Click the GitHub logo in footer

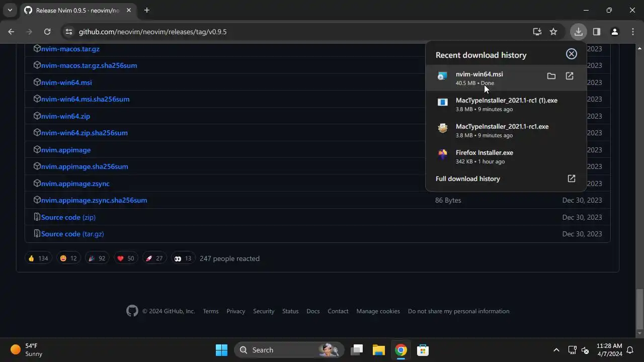coord(132,311)
